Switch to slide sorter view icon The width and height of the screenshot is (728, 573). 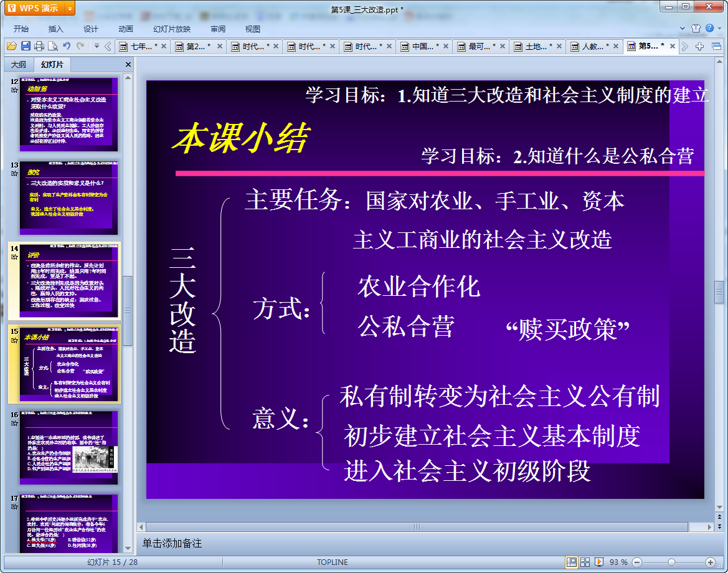[585, 562]
